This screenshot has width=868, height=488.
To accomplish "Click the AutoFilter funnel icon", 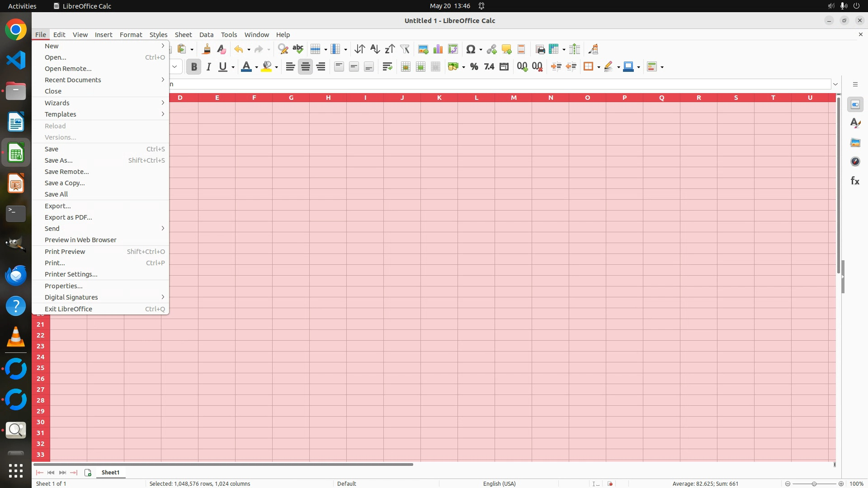I will click(x=405, y=49).
